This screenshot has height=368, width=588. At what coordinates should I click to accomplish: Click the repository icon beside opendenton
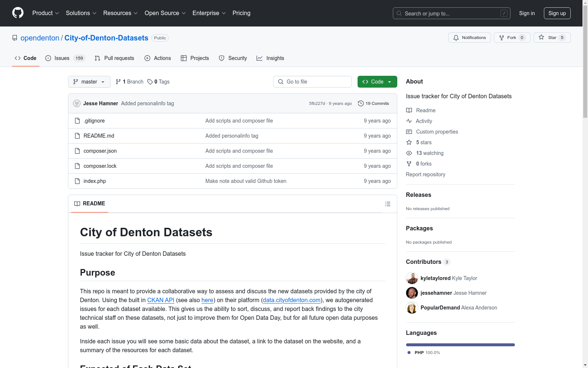15,38
